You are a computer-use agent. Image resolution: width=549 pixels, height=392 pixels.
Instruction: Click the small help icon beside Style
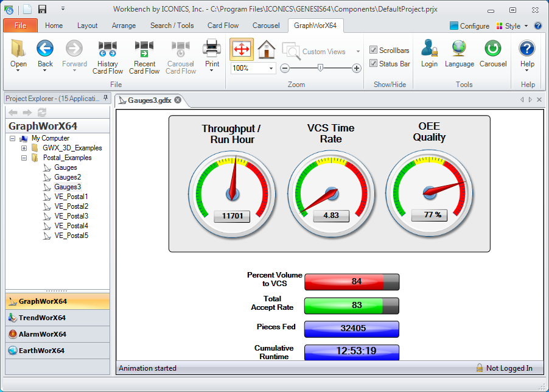pos(538,26)
